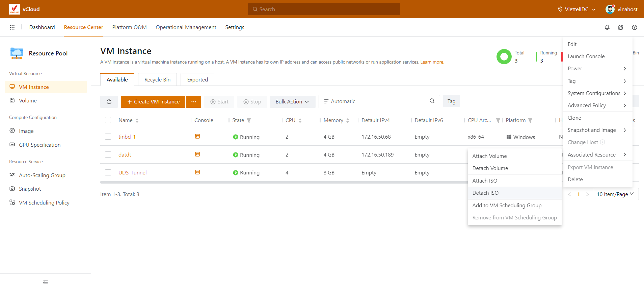Open console icon for UDS-Tunnel

[x=197, y=172]
